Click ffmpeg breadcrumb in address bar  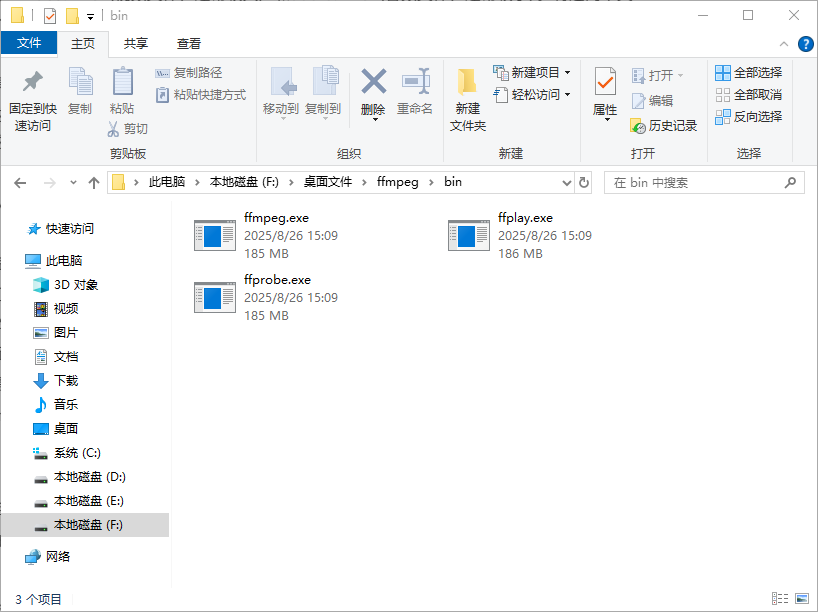coord(398,182)
